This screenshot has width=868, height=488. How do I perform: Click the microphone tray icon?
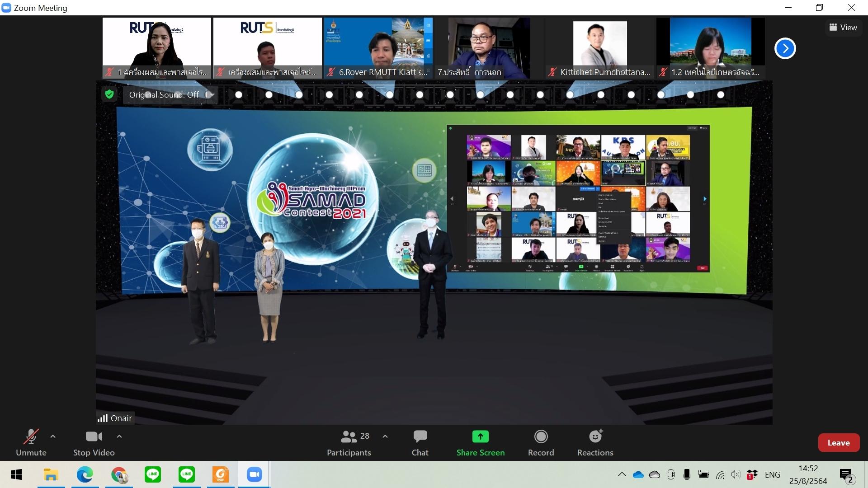click(x=687, y=474)
